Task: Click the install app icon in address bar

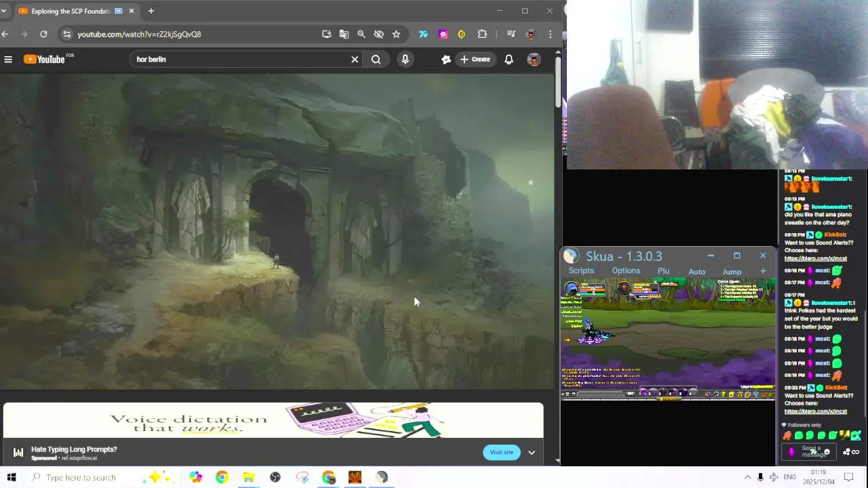Action: (x=327, y=34)
